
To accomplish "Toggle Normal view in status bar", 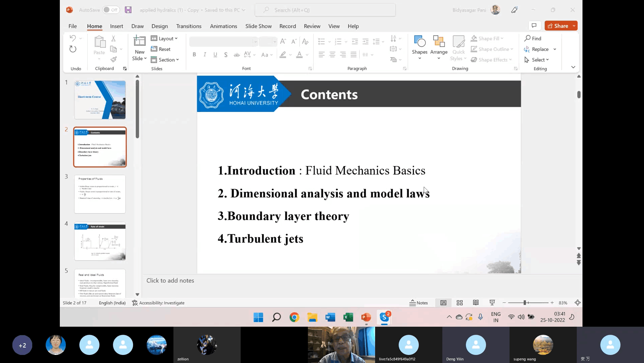I will [443, 303].
